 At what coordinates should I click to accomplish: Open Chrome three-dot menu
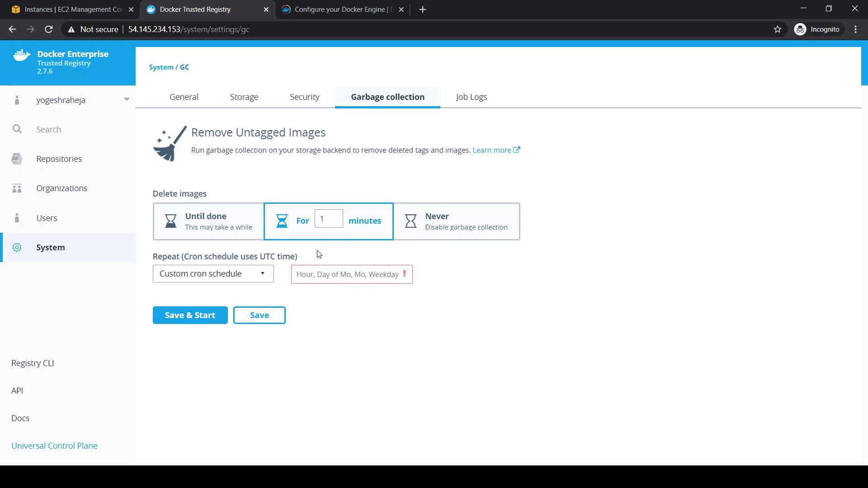tap(855, 29)
